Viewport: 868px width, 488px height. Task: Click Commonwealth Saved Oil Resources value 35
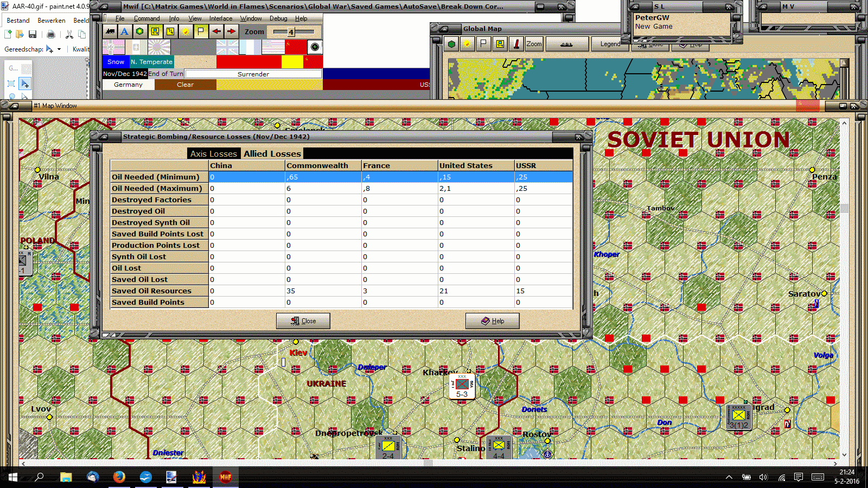pos(323,291)
